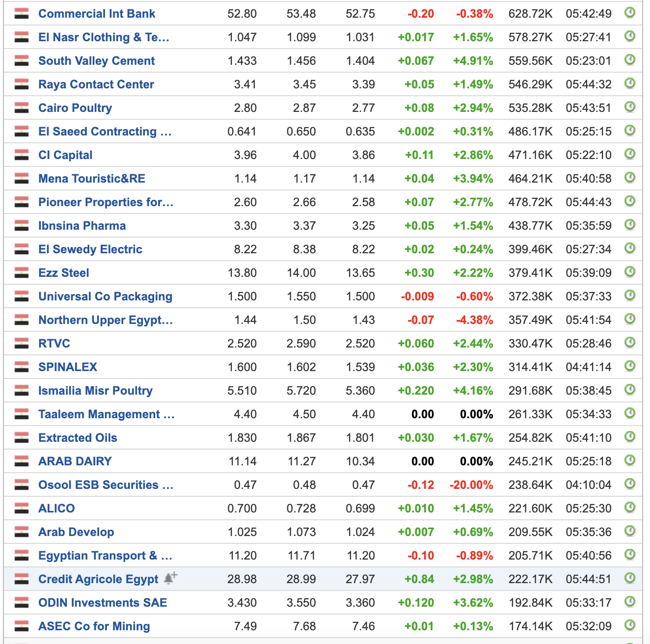The image size is (650, 644).
Task: Open Universal Co Packaging link
Action: coord(106,296)
